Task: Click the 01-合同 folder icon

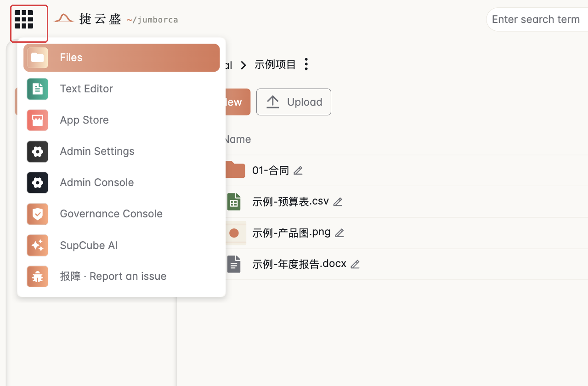Action: click(235, 170)
